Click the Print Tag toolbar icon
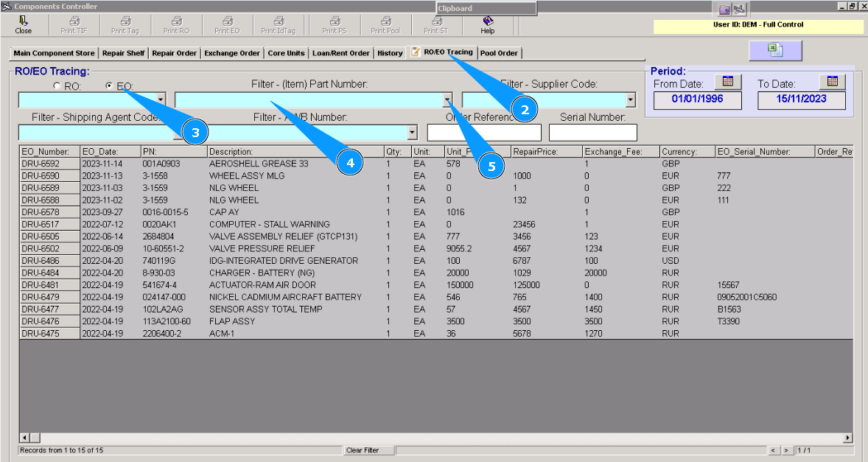The image size is (868, 462). tap(125, 25)
